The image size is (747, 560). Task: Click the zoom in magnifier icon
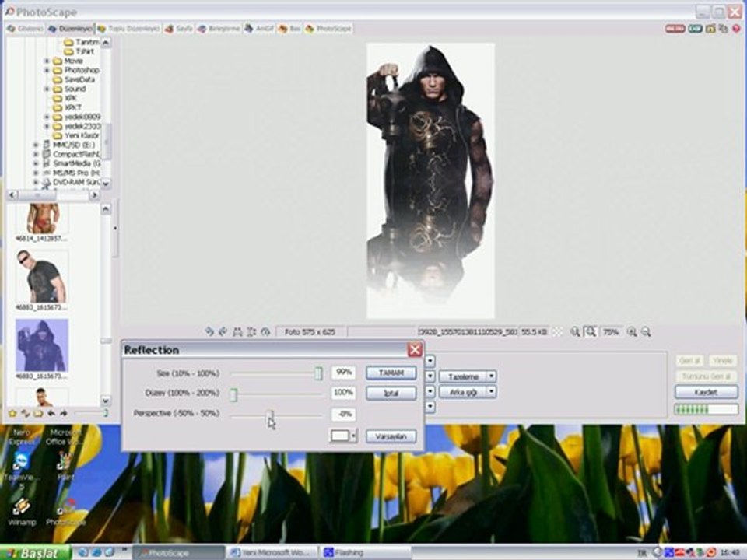point(632,332)
